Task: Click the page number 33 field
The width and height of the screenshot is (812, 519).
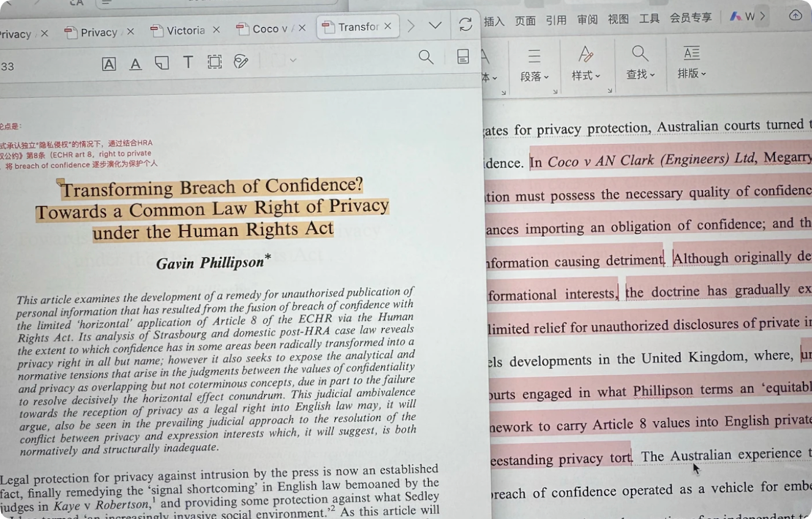Action: [8, 67]
